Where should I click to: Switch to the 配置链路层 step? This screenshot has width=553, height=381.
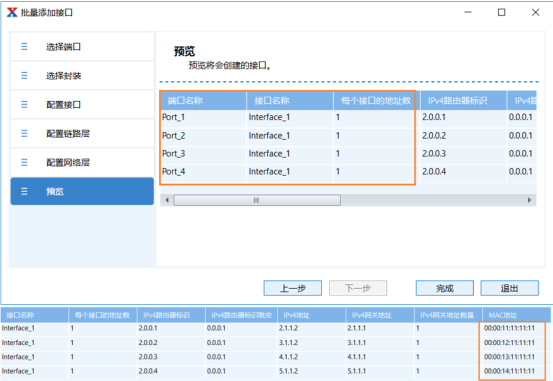pyautogui.click(x=82, y=133)
